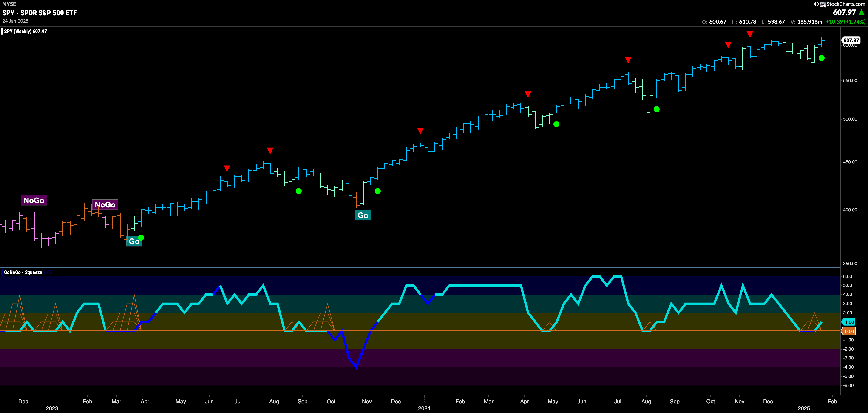Click the green dot marker of January 2025
Image resolution: width=868 pixels, height=413 pixels.
point(822,58)
